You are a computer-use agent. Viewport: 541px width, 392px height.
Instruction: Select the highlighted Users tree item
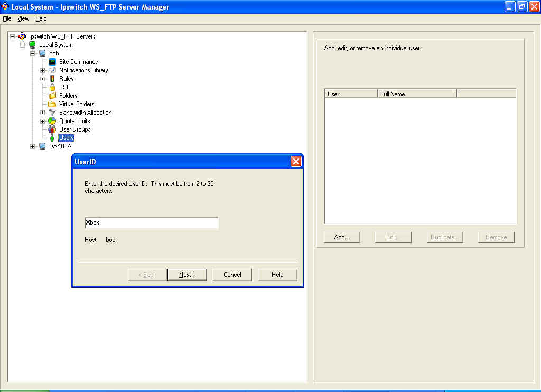[x=66, y=138]
